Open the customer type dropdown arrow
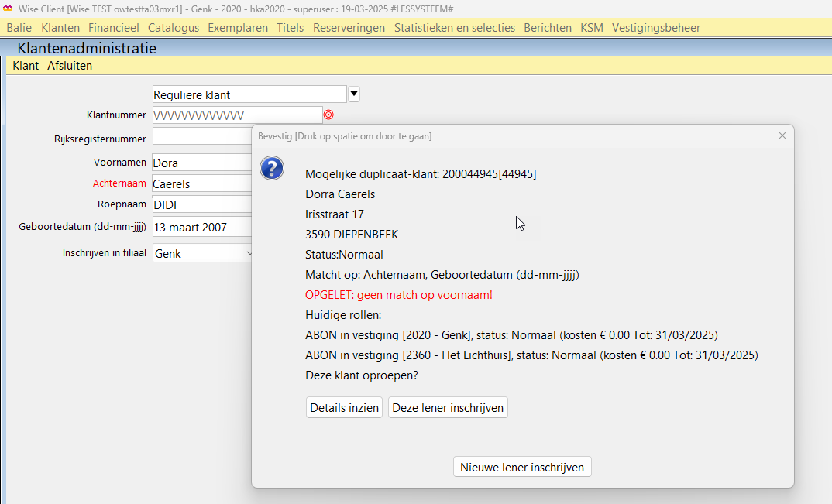The height and width of the screenshot is (504, 832). pyautogui.click(x=354, y=94)
